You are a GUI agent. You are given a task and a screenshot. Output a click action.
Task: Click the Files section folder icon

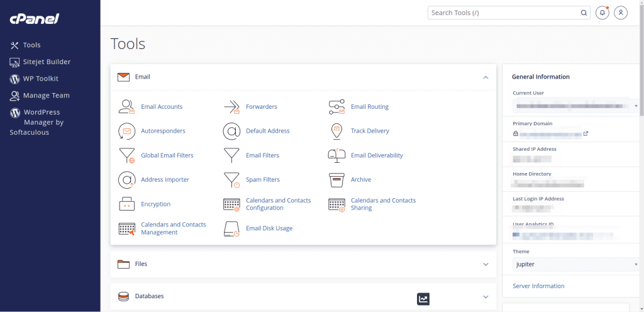pyautogui.click(x=124, y=264)
